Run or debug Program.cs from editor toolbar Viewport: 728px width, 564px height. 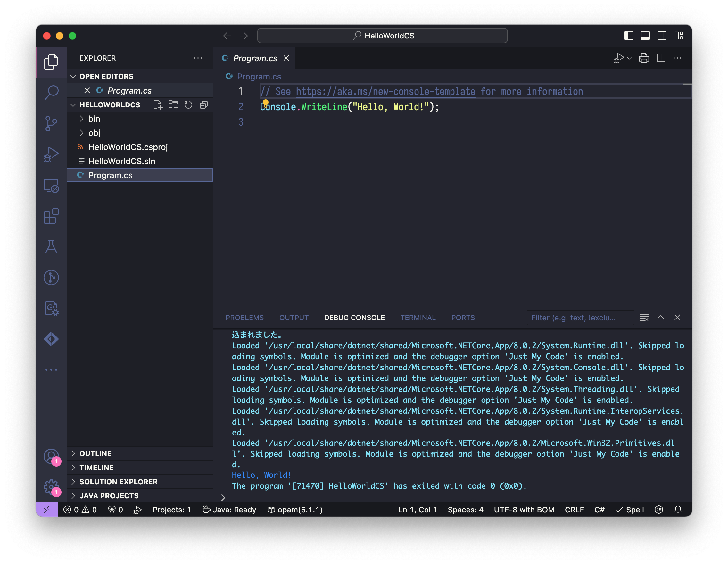[619, 58]
